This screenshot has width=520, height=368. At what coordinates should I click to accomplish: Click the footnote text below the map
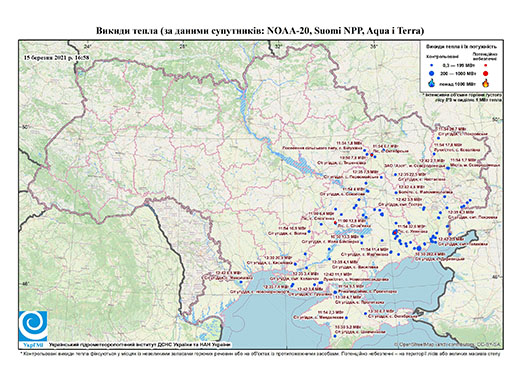point(260,353)
